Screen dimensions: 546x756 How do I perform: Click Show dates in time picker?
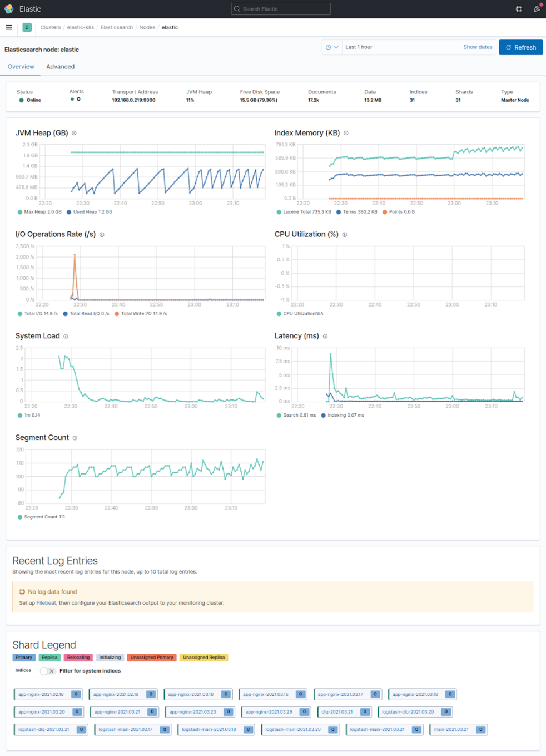tap(478, 47)
